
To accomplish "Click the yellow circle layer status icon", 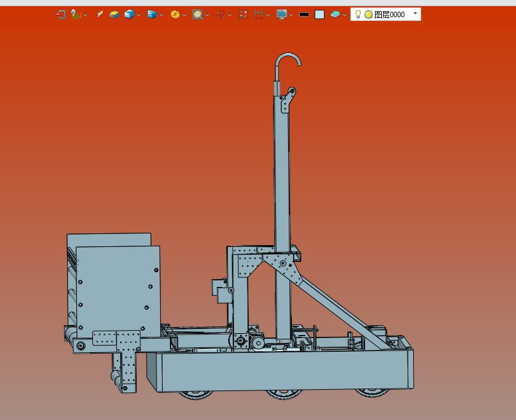I will tap(369, 15).
